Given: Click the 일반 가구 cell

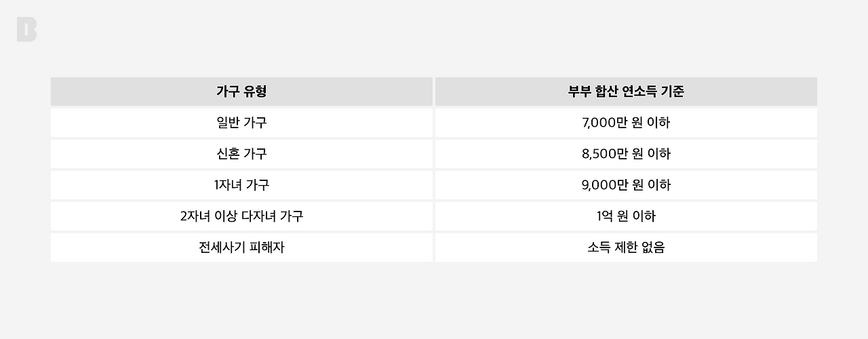Looking at the screenshot, I should tap(241, 123).
